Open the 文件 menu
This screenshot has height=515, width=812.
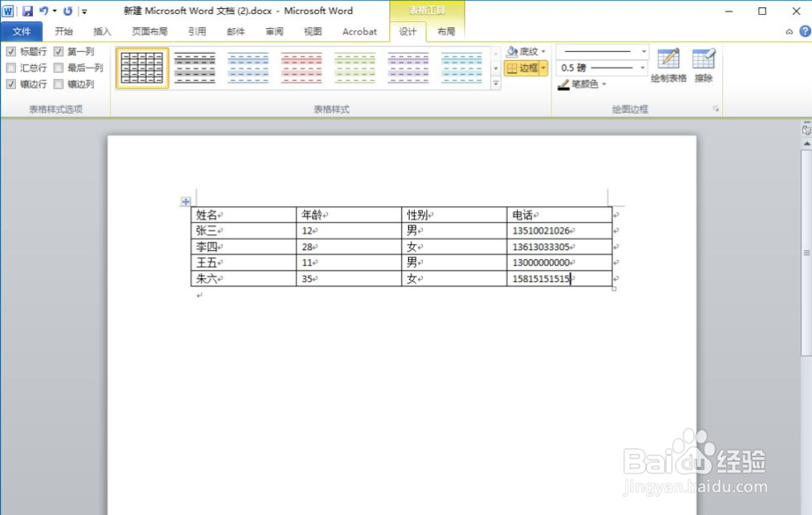coord(21,31)
